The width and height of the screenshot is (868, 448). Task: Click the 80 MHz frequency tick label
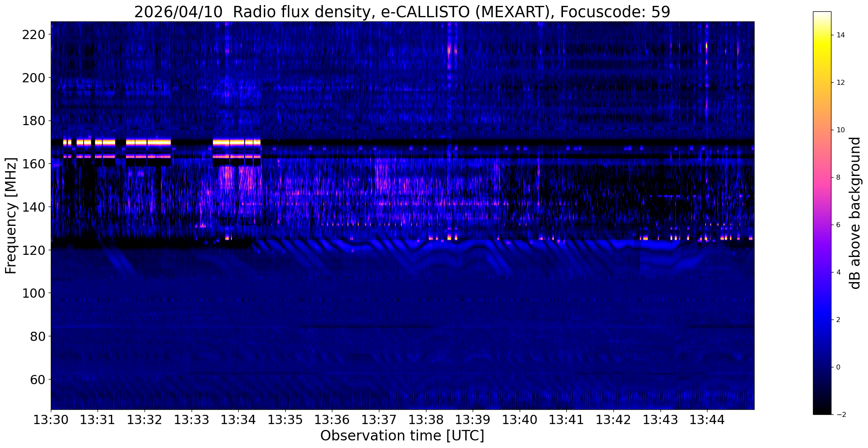click(x=37, y=336)
